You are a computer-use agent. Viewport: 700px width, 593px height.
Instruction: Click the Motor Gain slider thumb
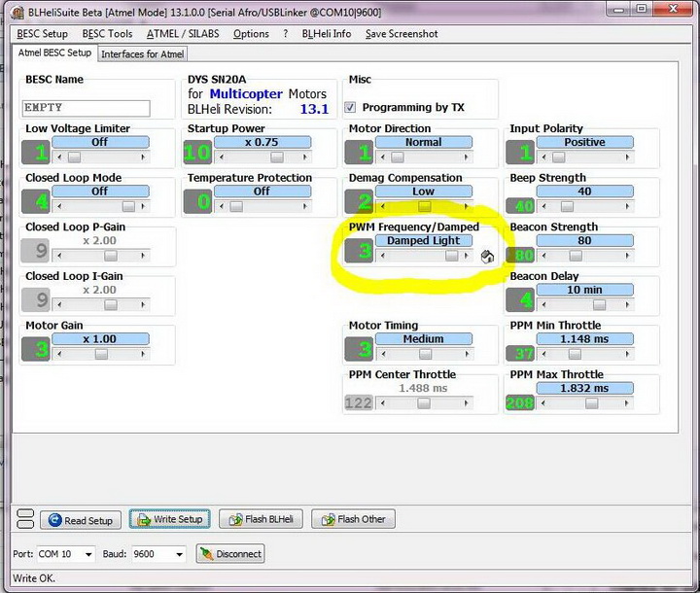pyautogui.click(x=101, y=354)
